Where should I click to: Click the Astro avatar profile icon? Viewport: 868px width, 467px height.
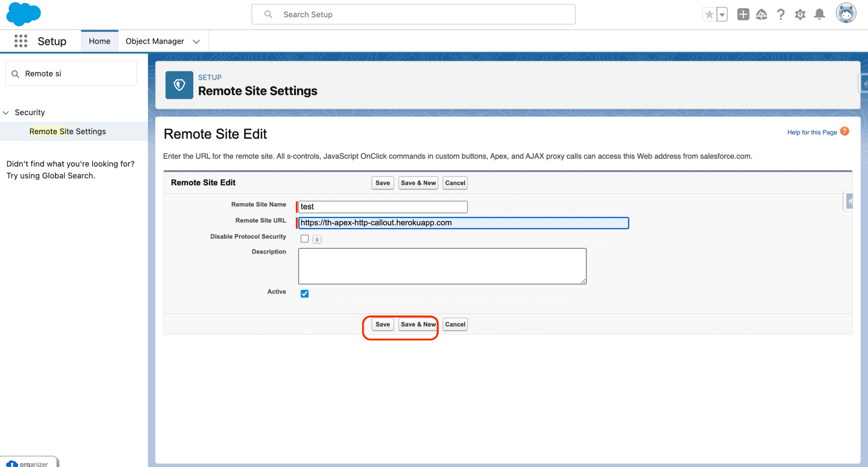click(846, 13)
